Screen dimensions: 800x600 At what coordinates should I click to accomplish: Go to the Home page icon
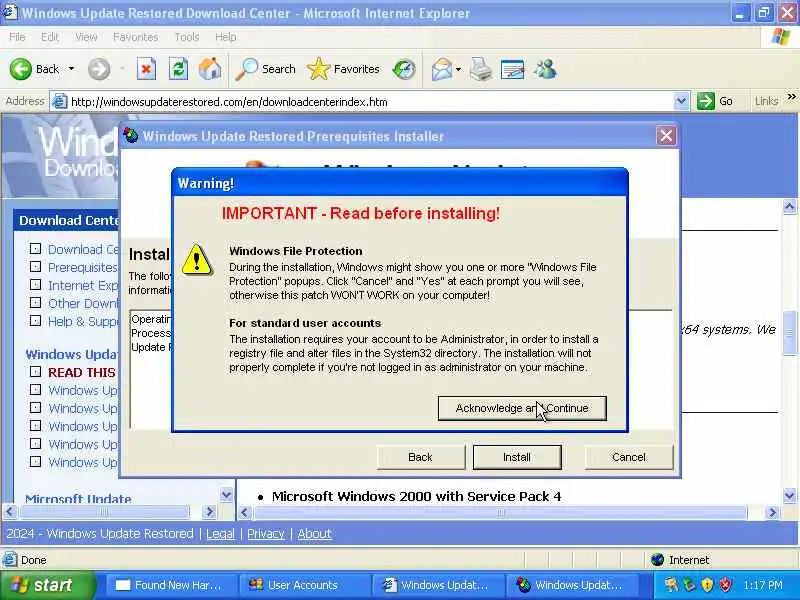coord(210,69)
